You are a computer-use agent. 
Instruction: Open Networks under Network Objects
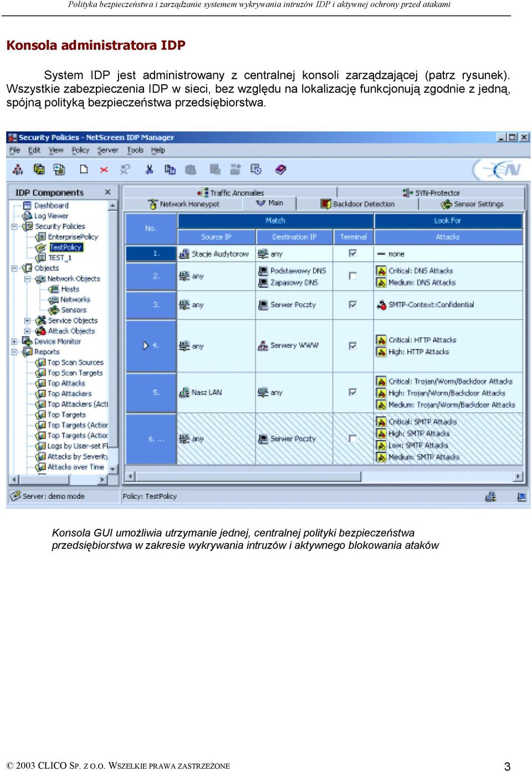[75, 300]
